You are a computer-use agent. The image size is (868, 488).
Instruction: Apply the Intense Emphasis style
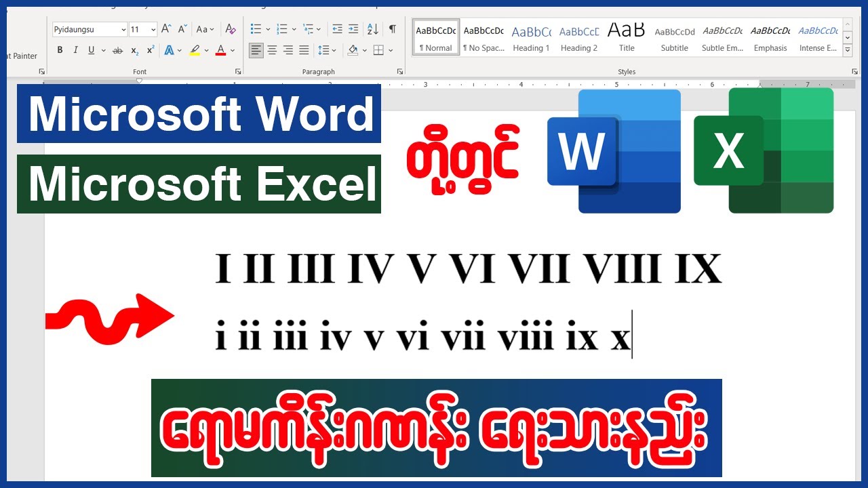pos(818,38)
